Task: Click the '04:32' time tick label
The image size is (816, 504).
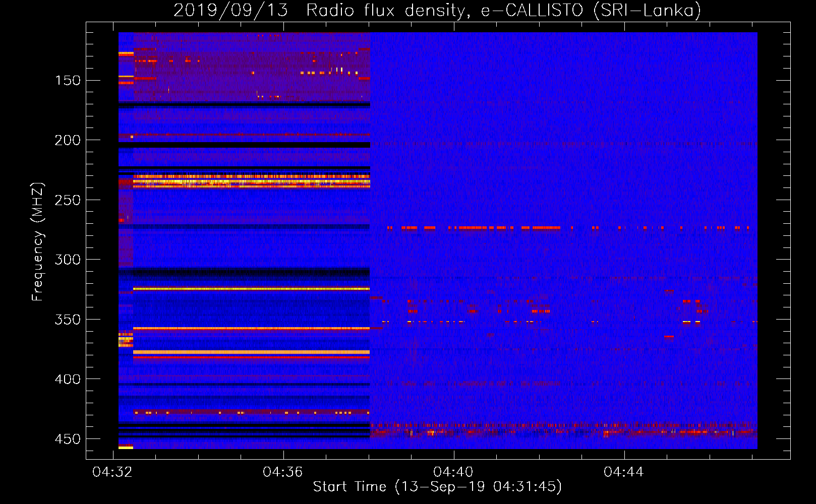Action: (112, 472)
